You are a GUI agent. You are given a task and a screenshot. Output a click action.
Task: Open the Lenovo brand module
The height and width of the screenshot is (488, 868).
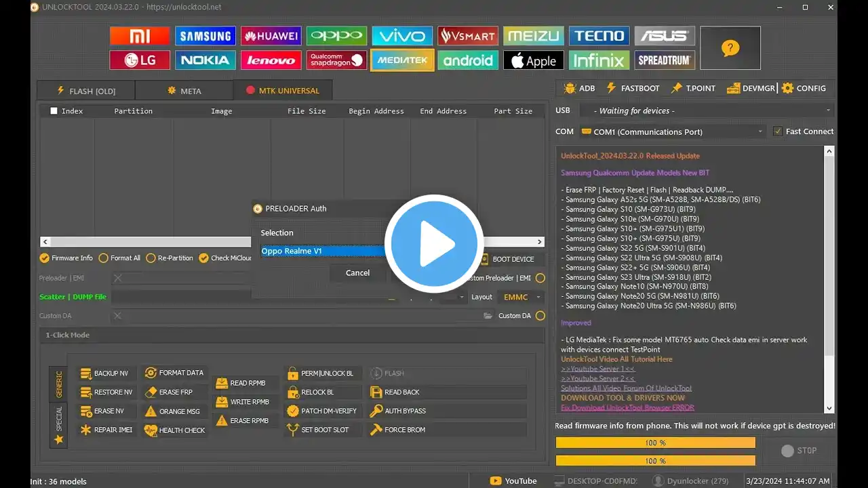pyautogui.click(x=271, y=60)
